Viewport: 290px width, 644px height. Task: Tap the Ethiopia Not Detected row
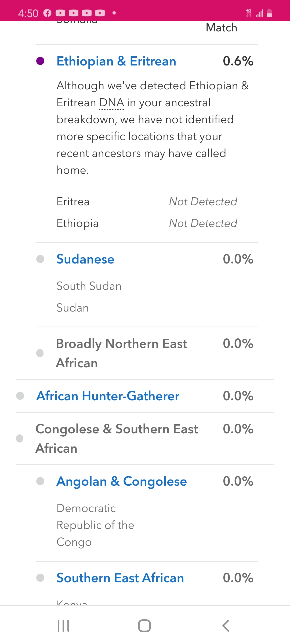pos(147,223)
